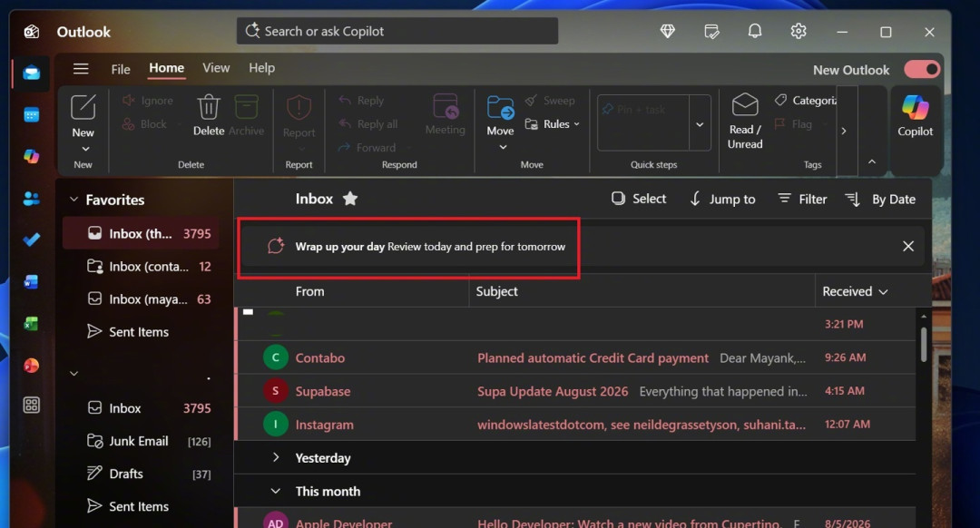
Task: Sort by the Received column dropdown
Action: pos(855,291)
